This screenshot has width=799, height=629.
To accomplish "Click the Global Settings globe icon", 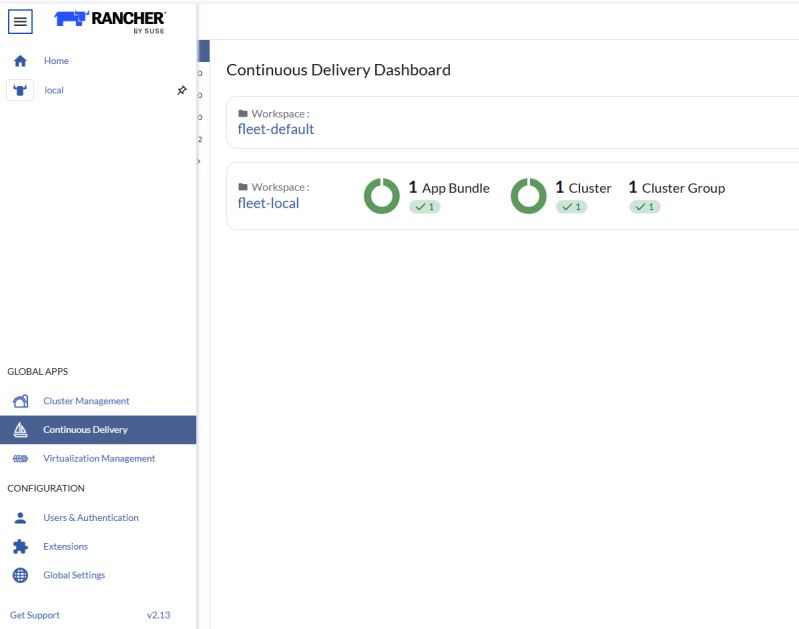I will coord(20,575).
